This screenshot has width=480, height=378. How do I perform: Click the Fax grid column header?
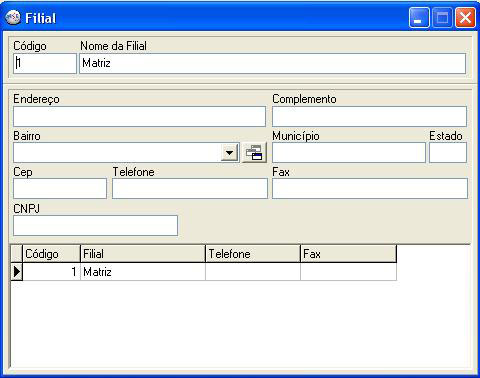349,254
